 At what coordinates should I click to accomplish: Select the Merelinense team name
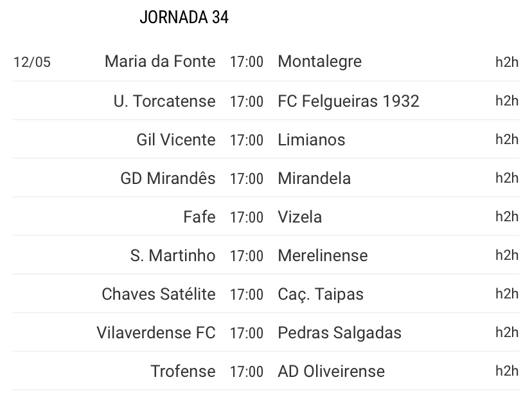pos(323,255)
